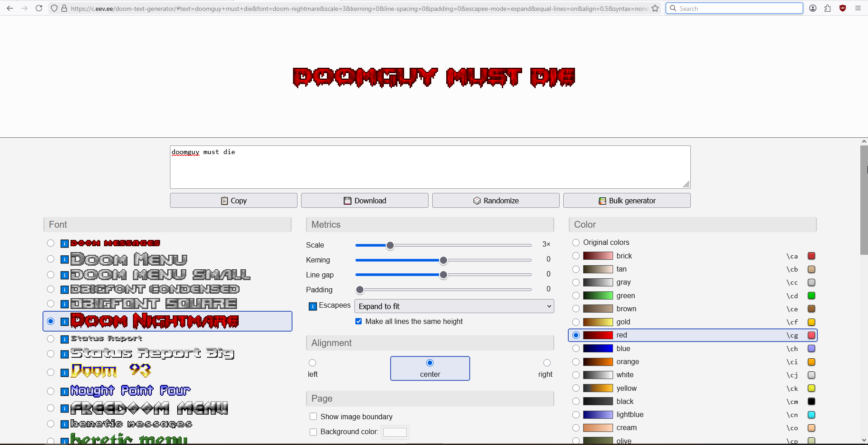Open the Escapees Expand to fit dropdown
This screenshot has width=868, height=445.
(454, 306)
